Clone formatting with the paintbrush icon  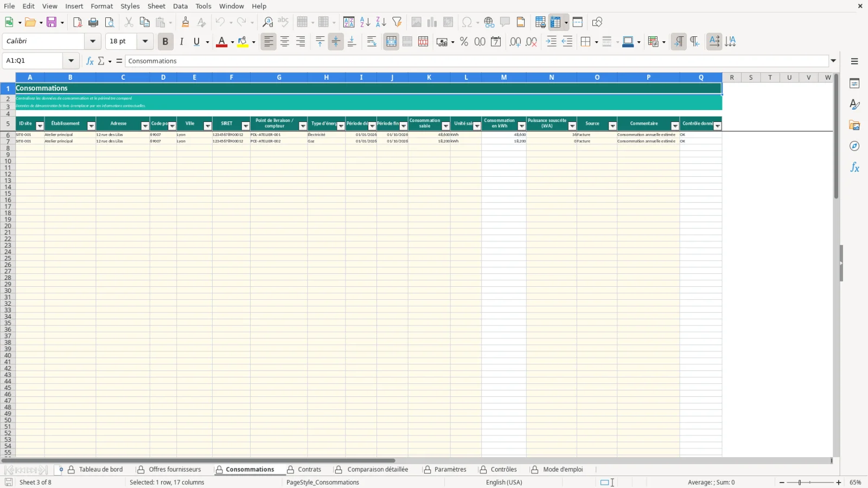186,22
